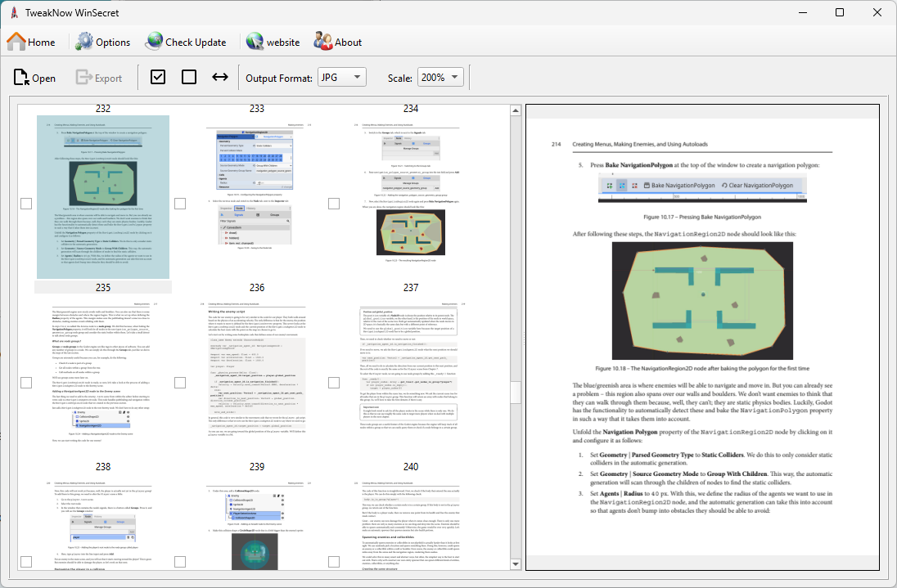The width and height of the screenshot is (897, 588).
Task: Click the About people icon
Action: pos(322,42)
